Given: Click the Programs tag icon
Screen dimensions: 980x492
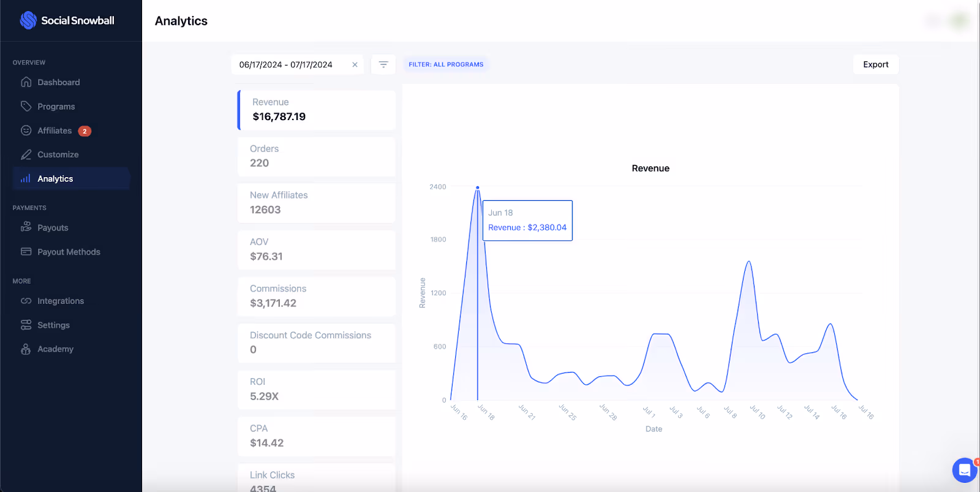Looking at the screenshot, I should point(26,106).
